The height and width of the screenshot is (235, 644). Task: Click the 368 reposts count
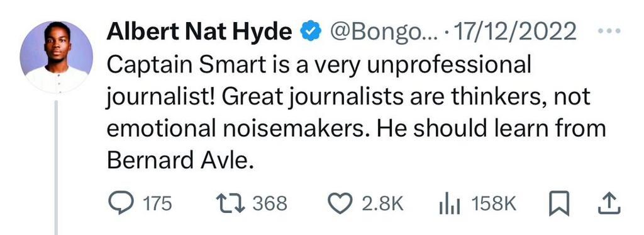pyautogui.click(x=269, y=203)
